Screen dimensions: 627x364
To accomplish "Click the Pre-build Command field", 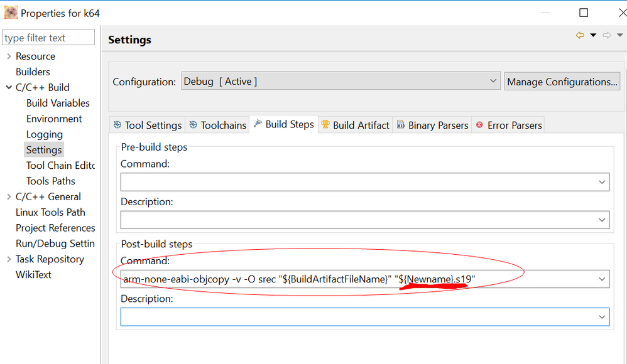I will (x=365, y=182).
